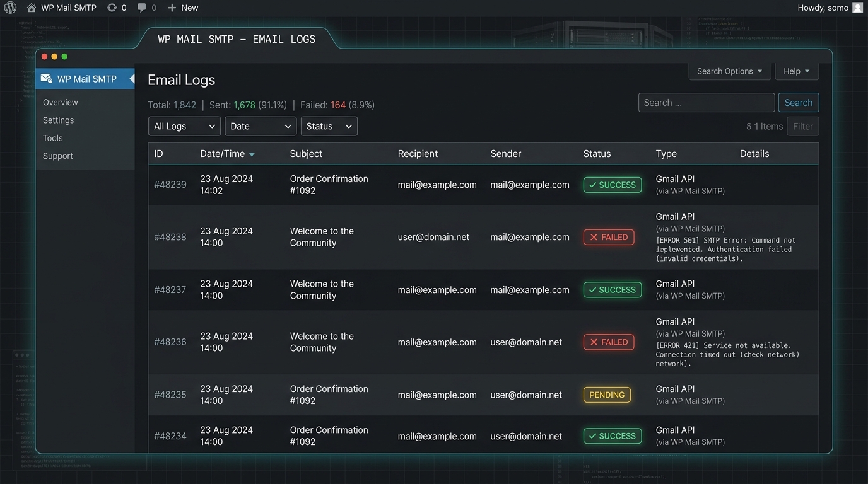Click the Recipient column header

(x=418, y=154)
